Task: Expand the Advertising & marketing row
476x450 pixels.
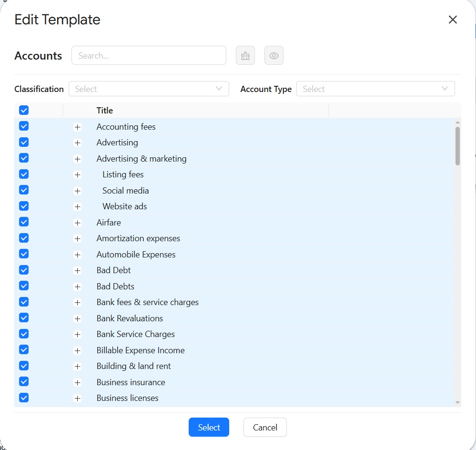Action: click(78, 159)
